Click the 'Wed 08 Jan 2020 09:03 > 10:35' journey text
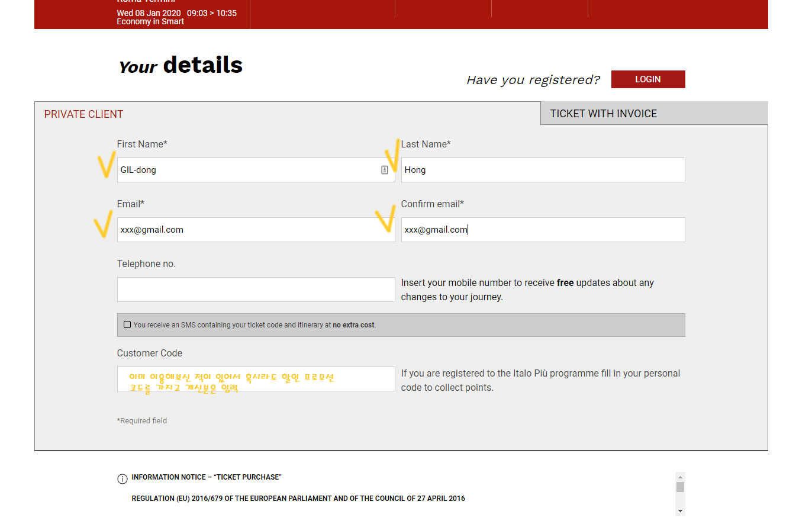 (177, 13)
